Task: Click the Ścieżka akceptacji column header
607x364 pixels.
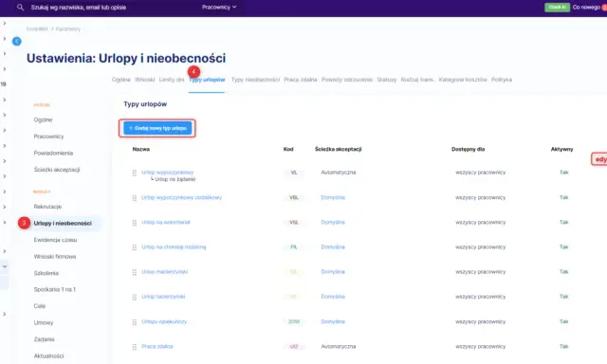Action: [338, 149]
